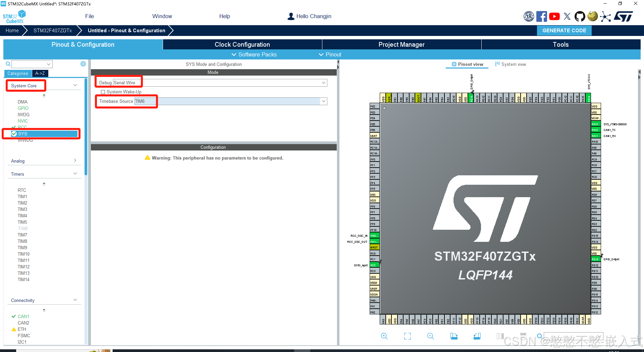The height and width of the screenshot is (352, 644).
Task: Click the ST logo icon
Action: [x=624, y=16]
